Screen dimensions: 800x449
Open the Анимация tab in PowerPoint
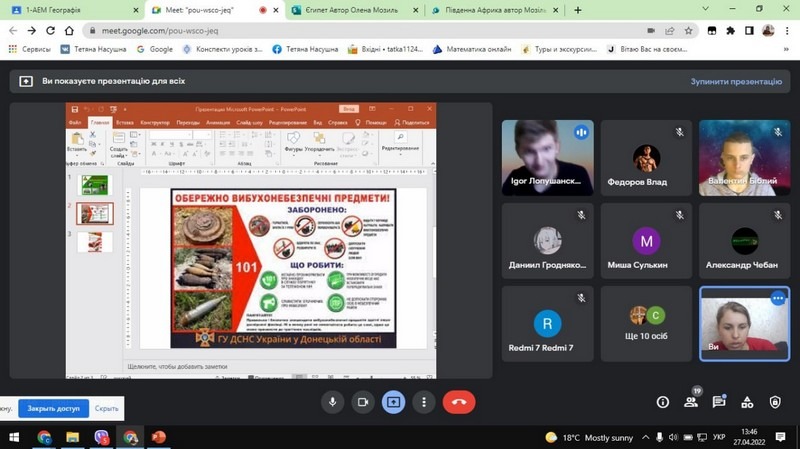(x=218, y=122)
